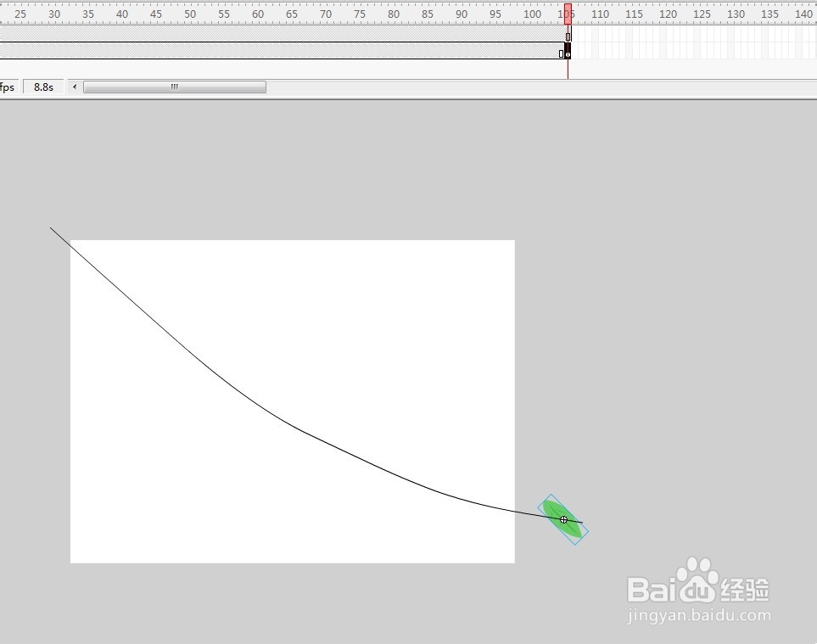The image size is (817, 644).
Task: Click frame 95 on the timeline ruler
Action: click(495, 14)
